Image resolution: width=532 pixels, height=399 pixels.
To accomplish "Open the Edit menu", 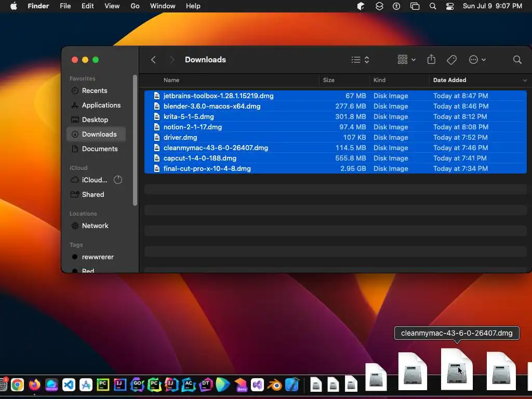I will (87, 6).
